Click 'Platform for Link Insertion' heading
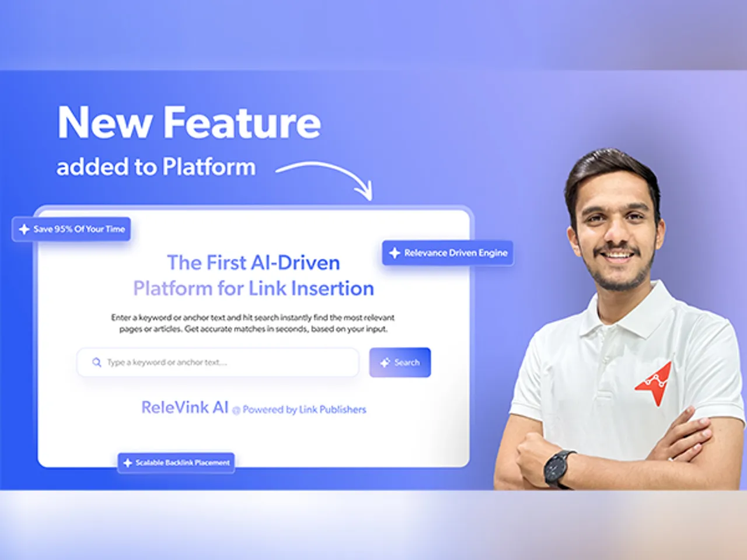Viewport: 747px width, 560px height. coord(253,288)
